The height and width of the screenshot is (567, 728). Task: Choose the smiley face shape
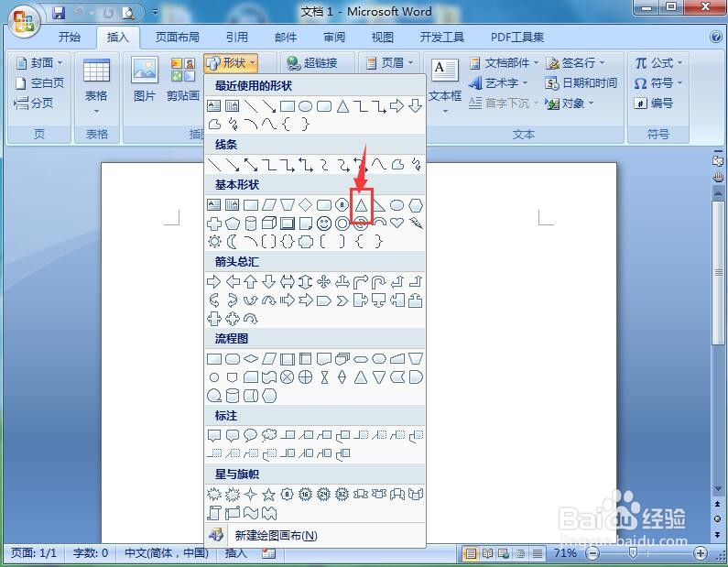(324, 224)
